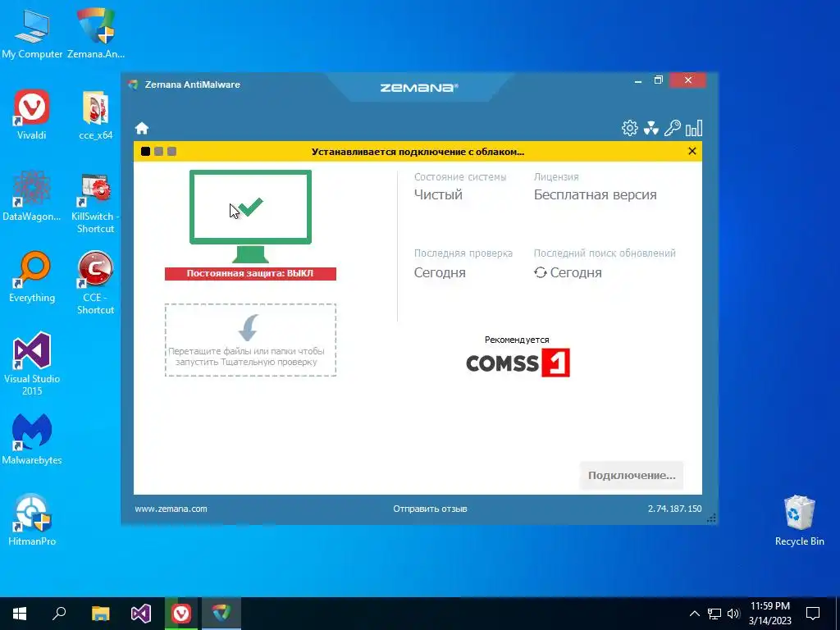Image resolution: width=840 pixels, height=630 pixels.
Task: Select CCE - Shortcut desktop icon
Action: 95,283
